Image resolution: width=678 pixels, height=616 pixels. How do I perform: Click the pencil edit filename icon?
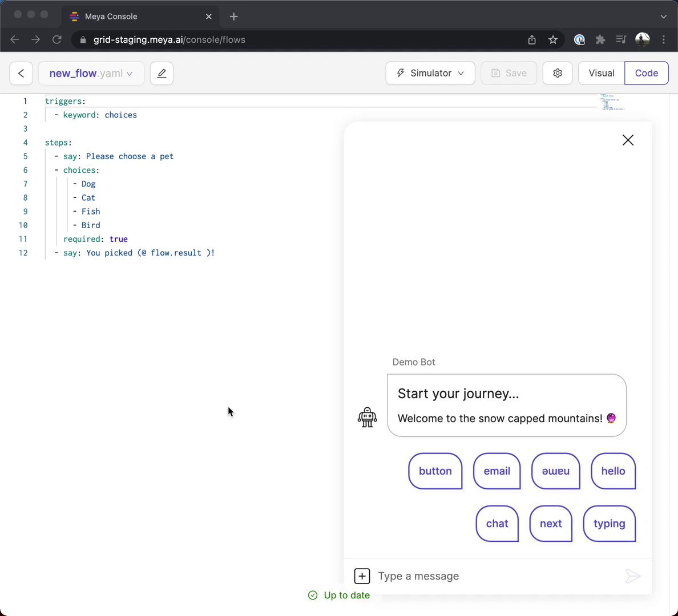click(x=162, y=73)
